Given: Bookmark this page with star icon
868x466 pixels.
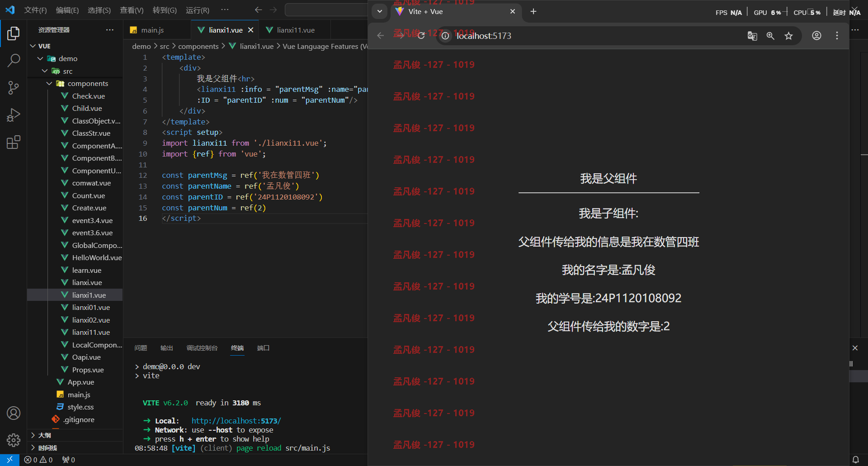Looking at the screenshot, I should 788,36.
